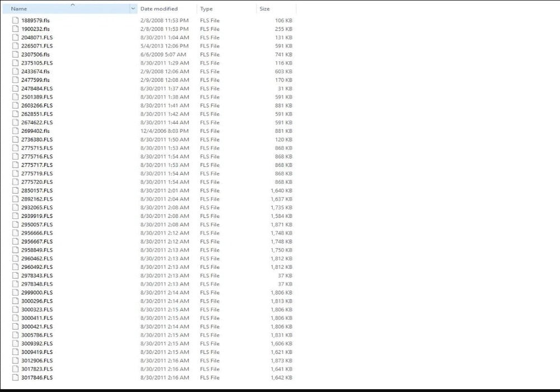Pick the file icon of 2478484.FLS
The height and width of the screenshot is (392, 560).
(16, 88)
